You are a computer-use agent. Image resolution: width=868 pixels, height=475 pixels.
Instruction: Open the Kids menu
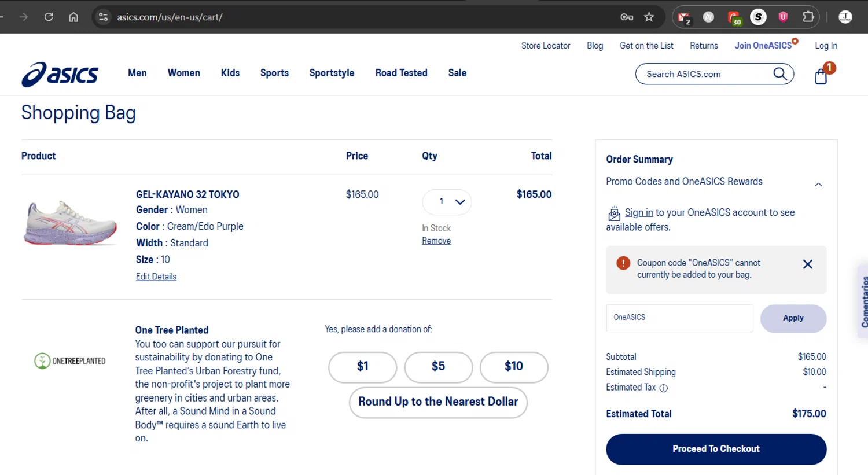[230, 73]
